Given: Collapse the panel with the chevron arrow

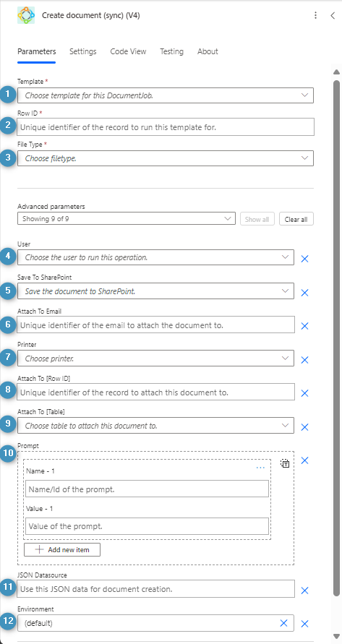Looking at the screenshot, I should tap(333, 15).
